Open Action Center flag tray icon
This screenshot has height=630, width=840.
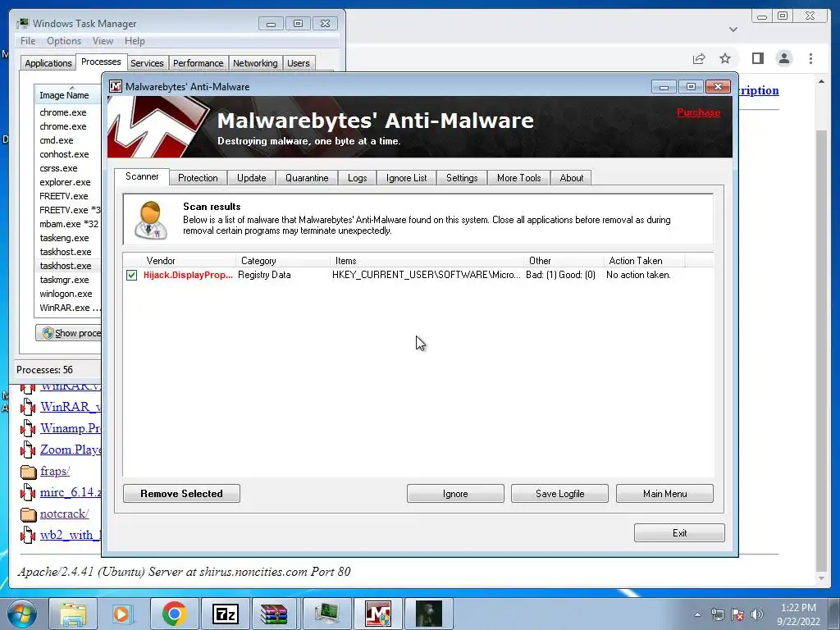tap(737, 614)
